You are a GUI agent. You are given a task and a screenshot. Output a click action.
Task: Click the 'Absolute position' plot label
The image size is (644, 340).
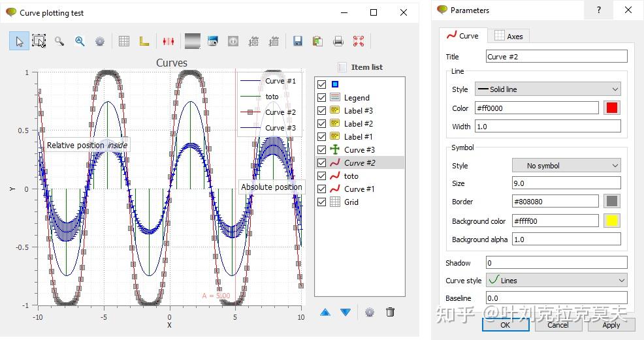[272, 187]
